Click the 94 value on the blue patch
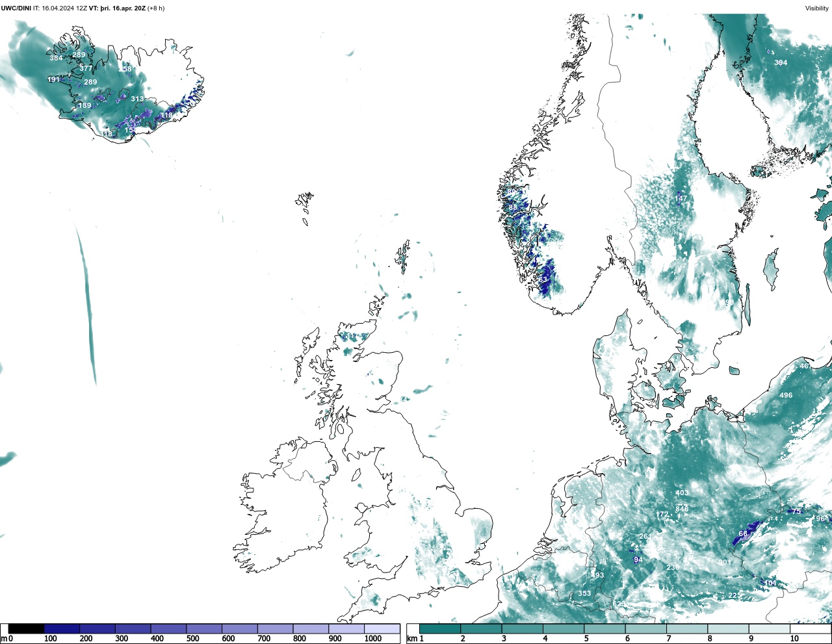This screenshot has height=644, width=832. point(638,560)
